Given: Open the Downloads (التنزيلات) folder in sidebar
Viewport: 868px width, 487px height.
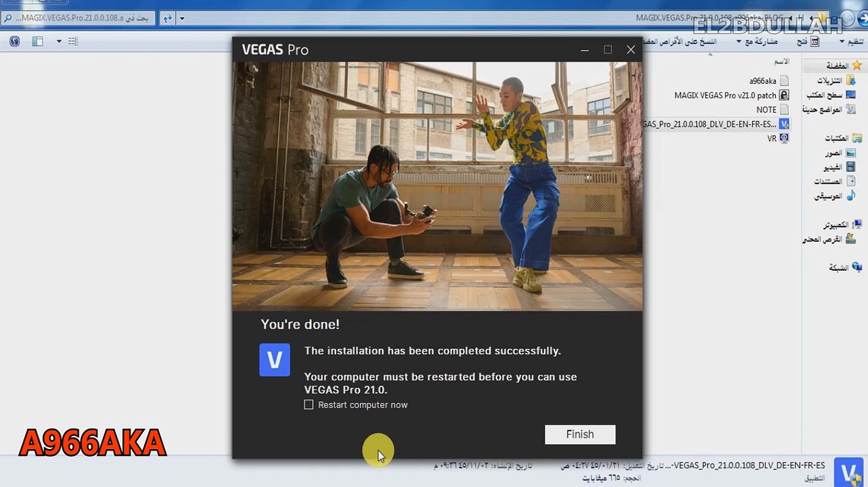Looking at the screenshot, I should tap(836, 80).
